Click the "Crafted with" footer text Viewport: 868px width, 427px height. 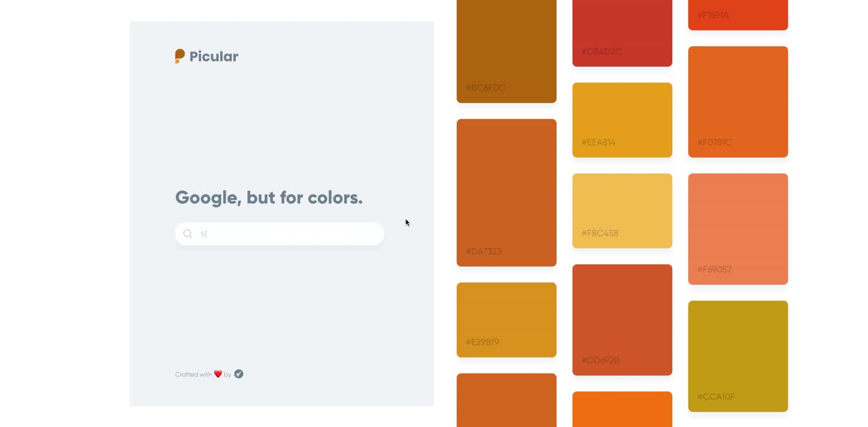click(x=193, y=375)
